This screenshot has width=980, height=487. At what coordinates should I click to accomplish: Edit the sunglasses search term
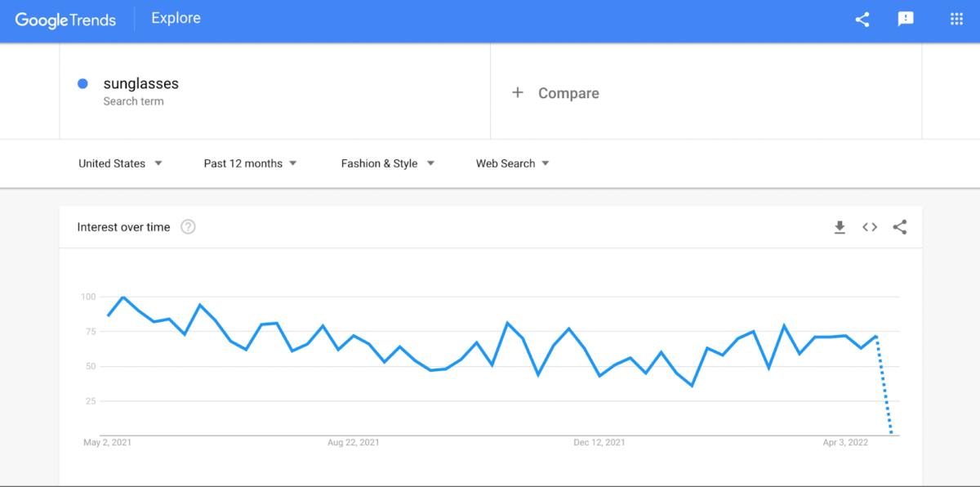point(140,83)
